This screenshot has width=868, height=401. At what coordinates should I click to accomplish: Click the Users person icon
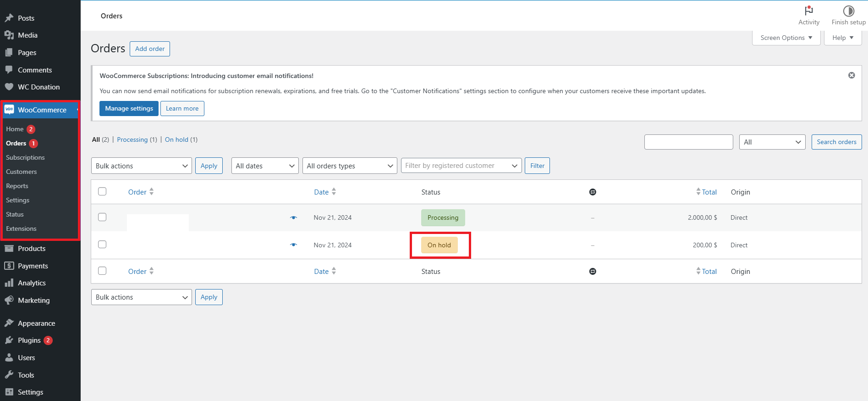[9, 357]
